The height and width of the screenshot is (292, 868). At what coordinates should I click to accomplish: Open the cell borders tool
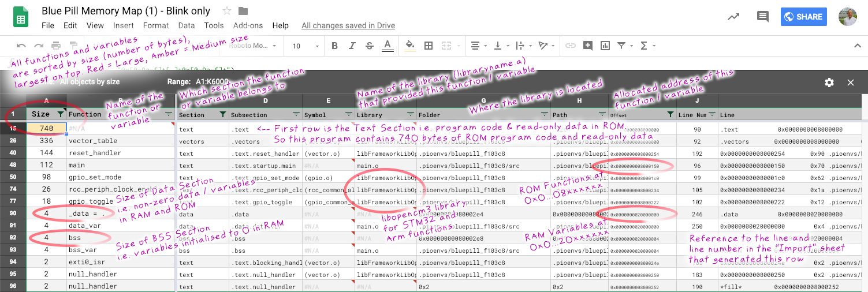(x=429, y=46)
